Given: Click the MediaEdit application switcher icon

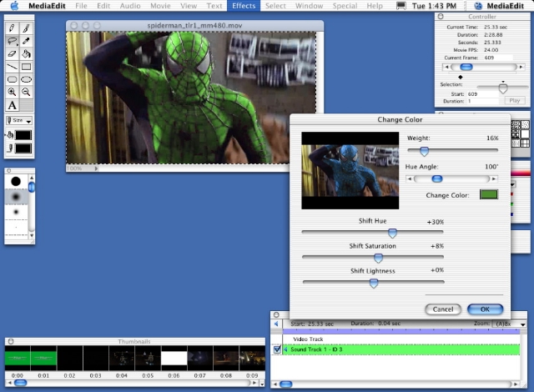Looking at the screenshot, I should coord(478,6).
